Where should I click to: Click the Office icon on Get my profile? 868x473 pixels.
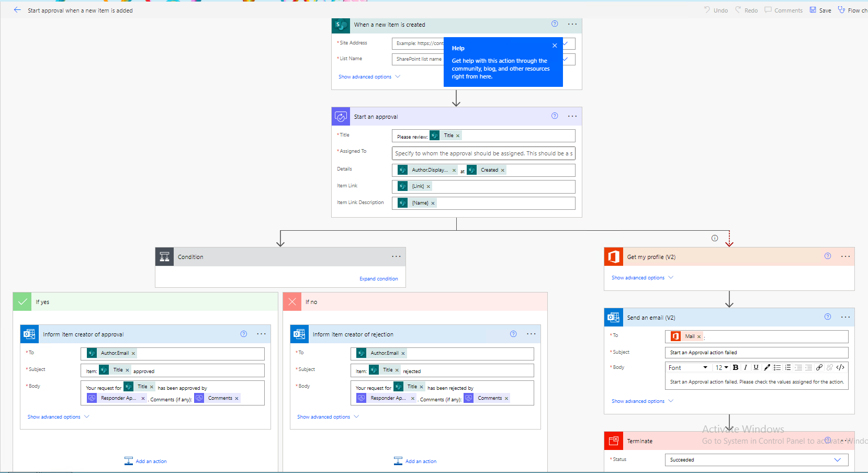coord(613,257)
